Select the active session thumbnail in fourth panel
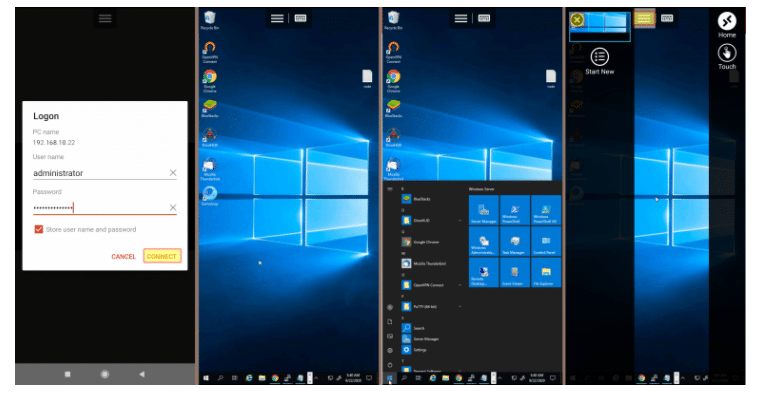This screenshot has height=398, width=765. [600, 27]
